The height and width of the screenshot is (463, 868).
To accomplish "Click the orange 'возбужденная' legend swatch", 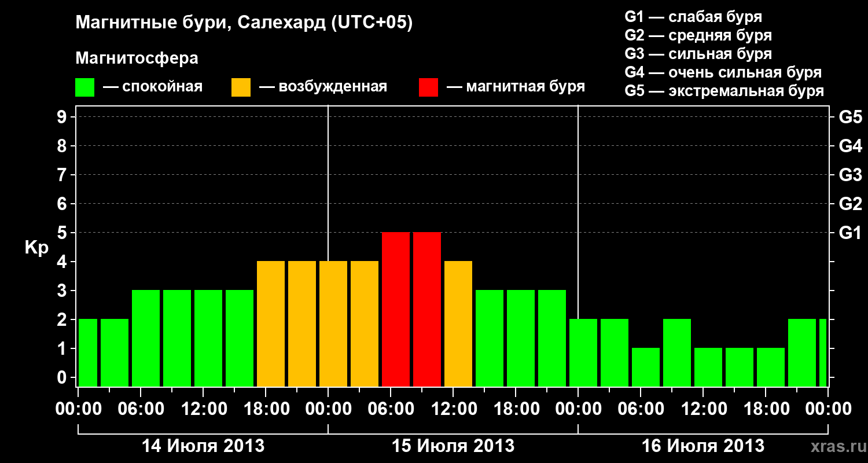I will [x=241, y=87].
